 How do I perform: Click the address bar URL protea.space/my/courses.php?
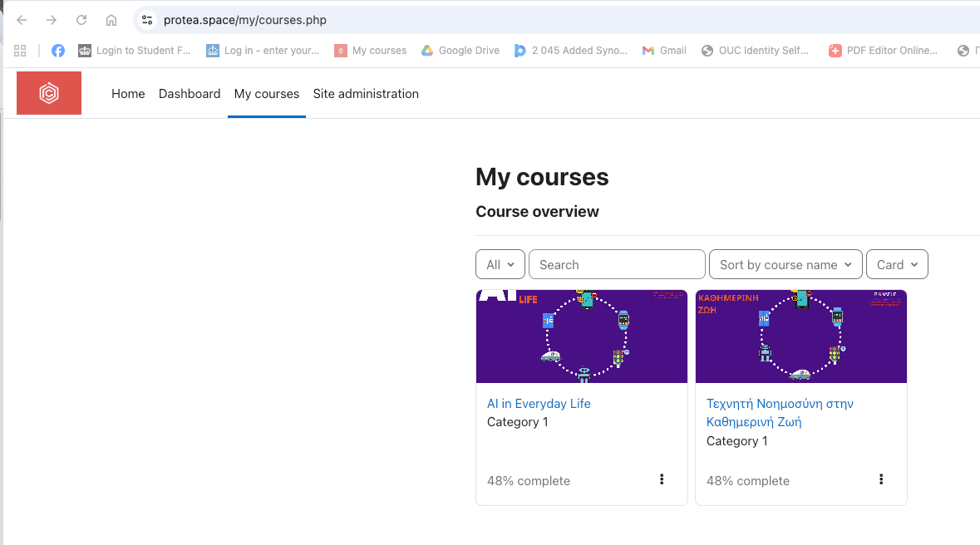245,20
